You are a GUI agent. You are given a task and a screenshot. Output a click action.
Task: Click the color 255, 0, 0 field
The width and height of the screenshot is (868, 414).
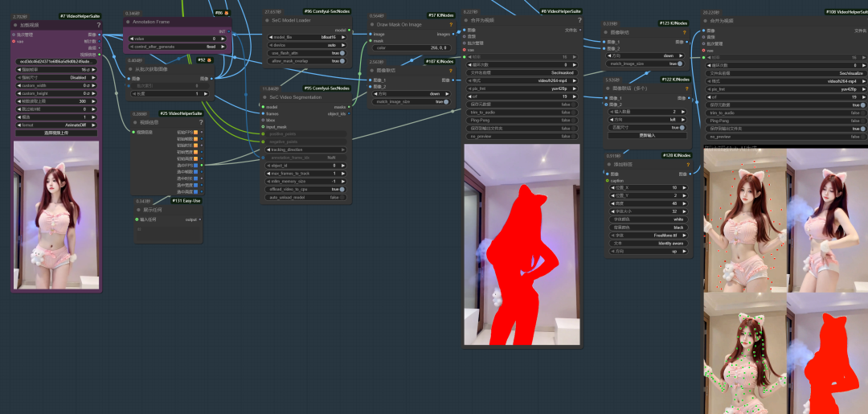(411, 47)
